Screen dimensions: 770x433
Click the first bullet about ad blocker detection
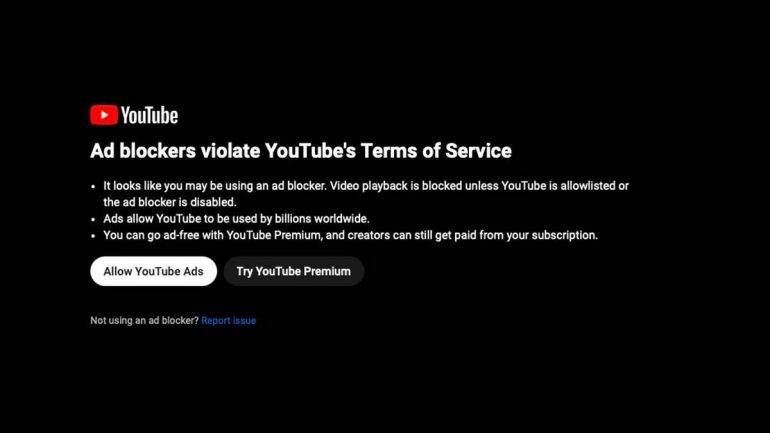tap(366, 194)
